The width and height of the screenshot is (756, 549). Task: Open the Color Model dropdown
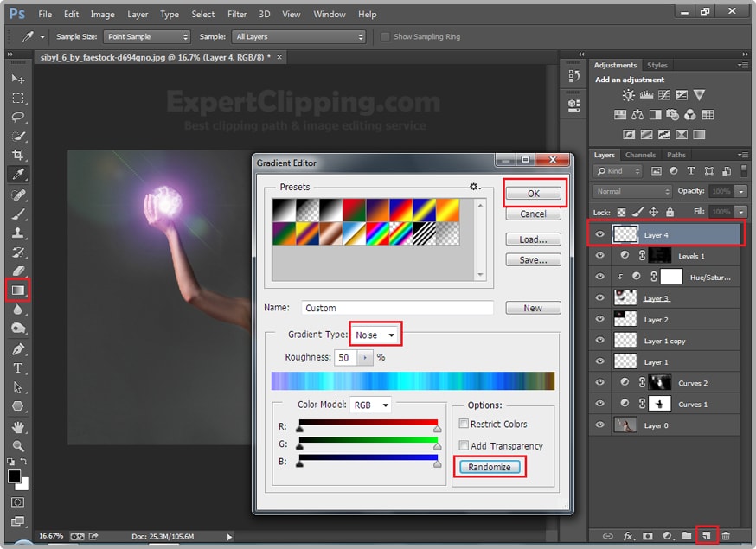[371, 405]
